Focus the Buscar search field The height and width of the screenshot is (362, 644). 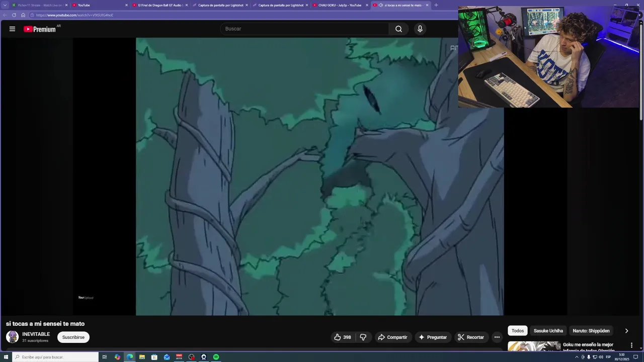304,29
